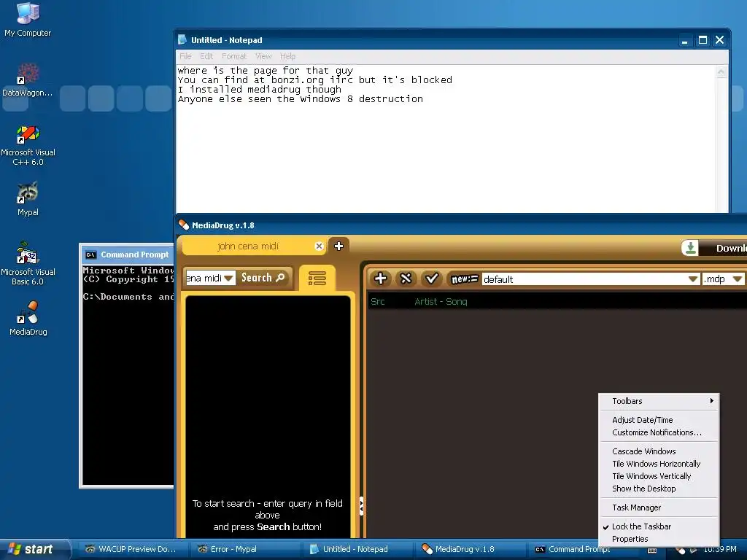Click the Command Prompt title bar icon
The width and height of the screenshot is (747, 560).
click(x=90, y=254)
